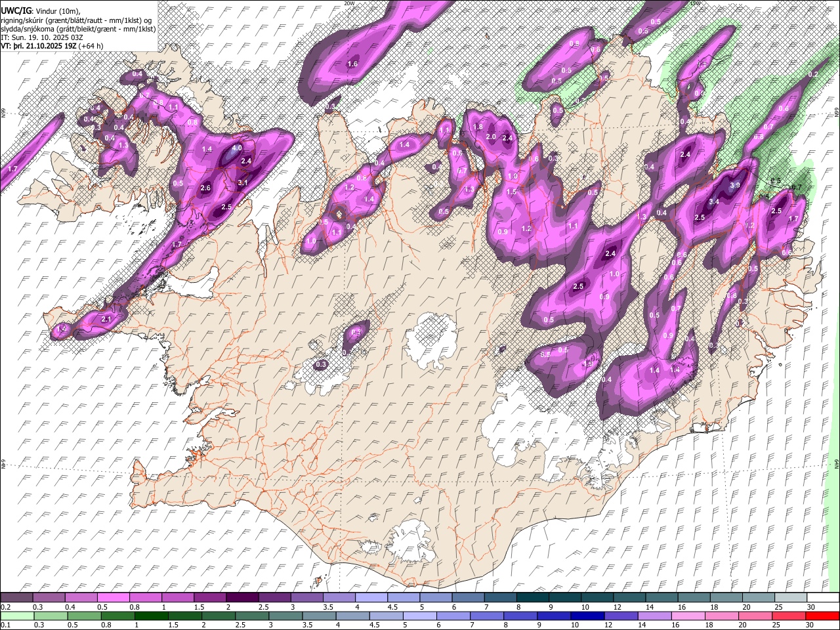Click the 1.6 value off the north coast
This screenshot has height=630, width=840.
(x=352, y=64)
